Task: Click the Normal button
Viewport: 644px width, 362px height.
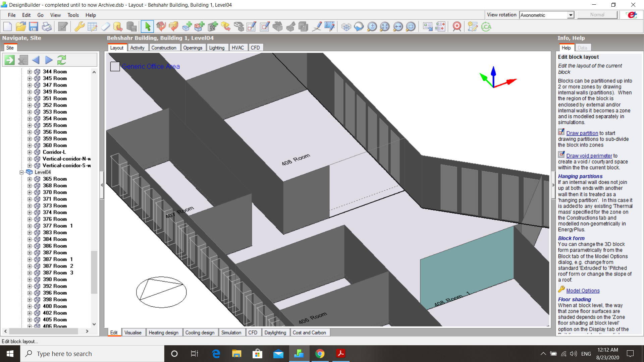Action: pyautogui.click(x=597, y=15)
